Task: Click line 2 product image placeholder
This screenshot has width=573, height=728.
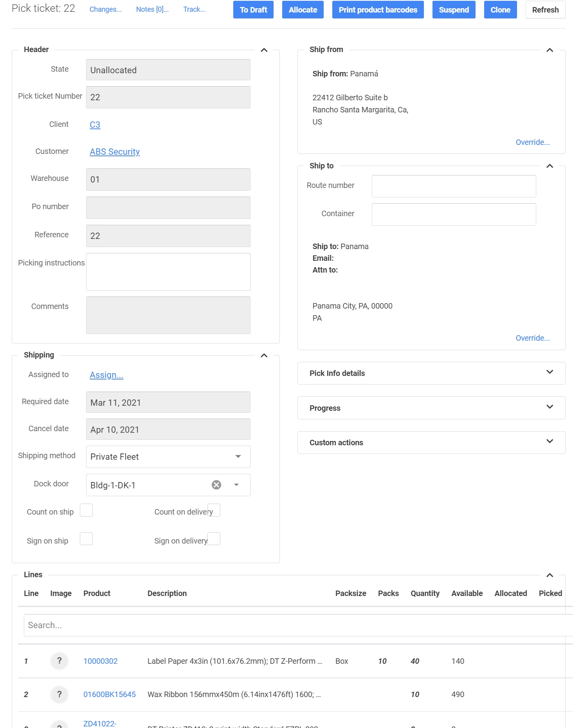Action: [59, 694]
